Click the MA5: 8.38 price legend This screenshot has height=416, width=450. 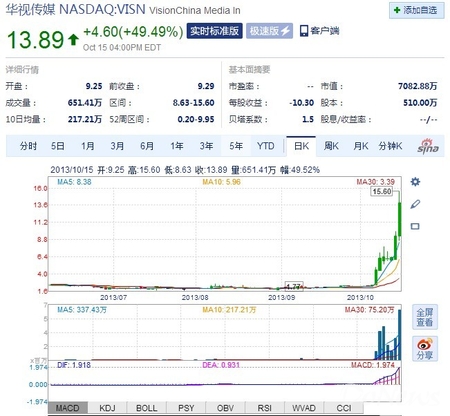(x=74, y=182)
